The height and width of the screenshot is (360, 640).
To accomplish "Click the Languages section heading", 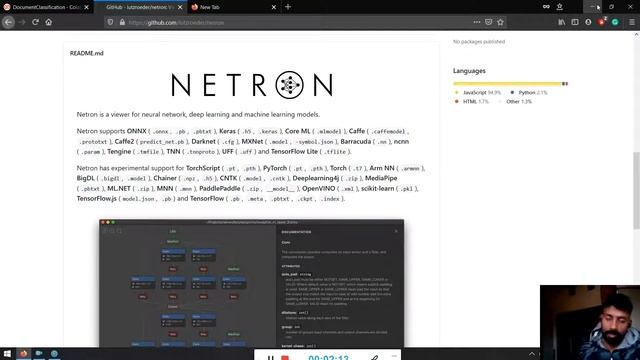I will pos(469,71).
